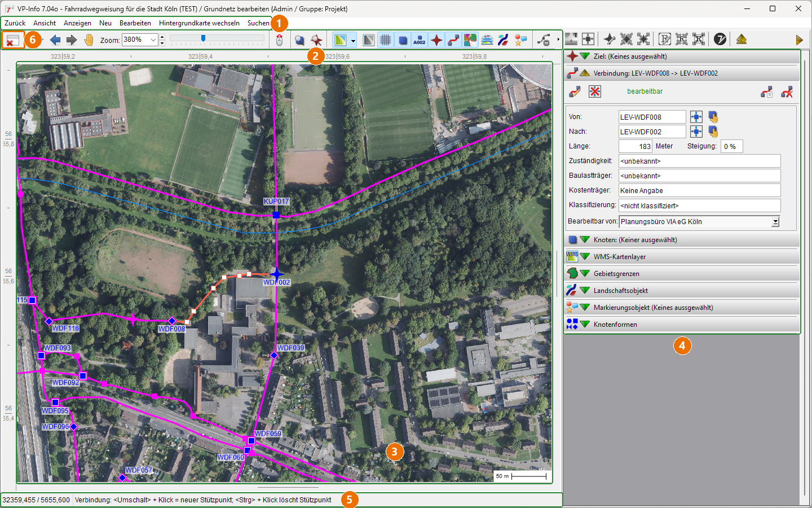Click the magnifier-over-node search icon
This screenshot has width=812, height=508.
(299, 40)
